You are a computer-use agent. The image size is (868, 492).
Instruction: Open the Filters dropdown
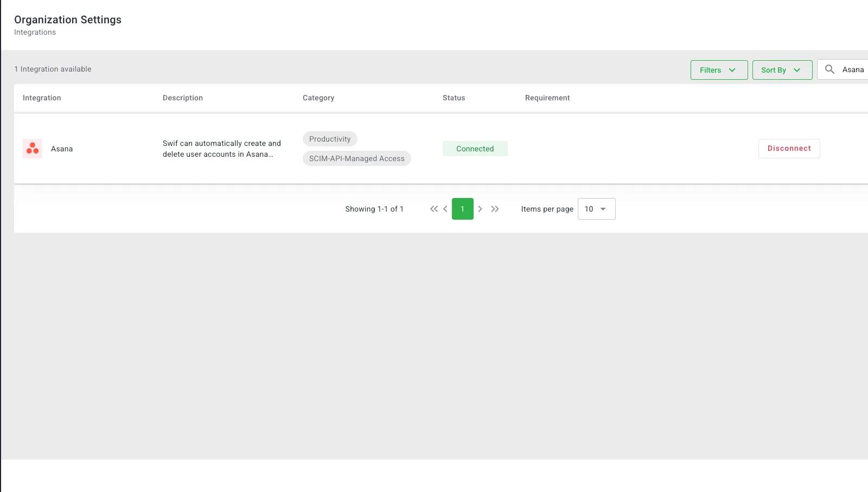pyautogui.click(x=718, y=70)
